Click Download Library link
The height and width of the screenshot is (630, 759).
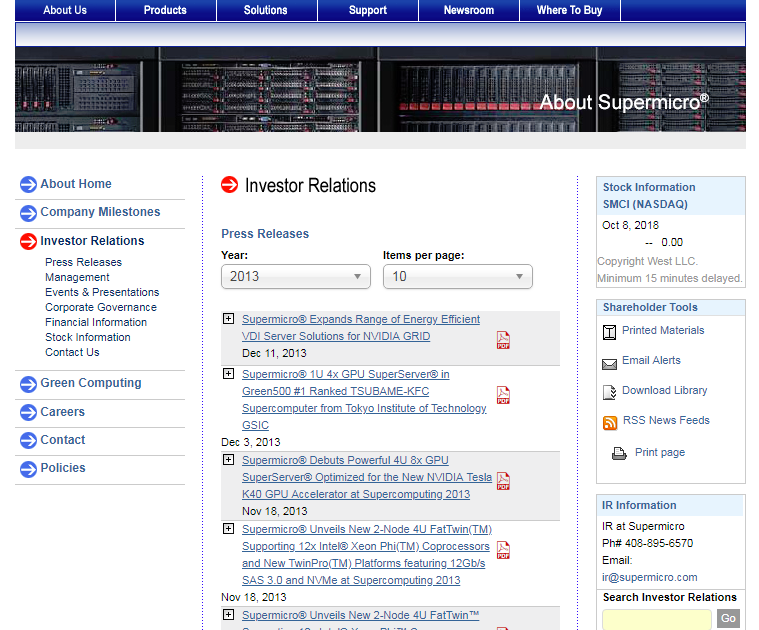(665, 390)
